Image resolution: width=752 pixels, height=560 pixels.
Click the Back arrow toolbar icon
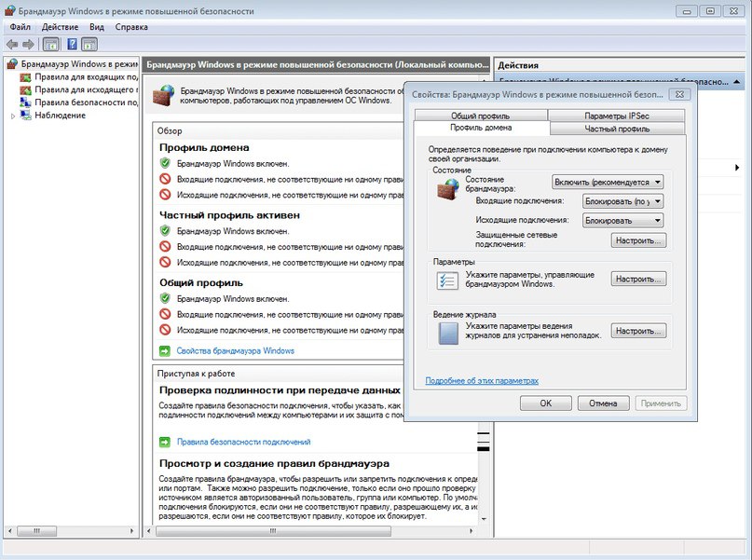click(x=12, y=45)
